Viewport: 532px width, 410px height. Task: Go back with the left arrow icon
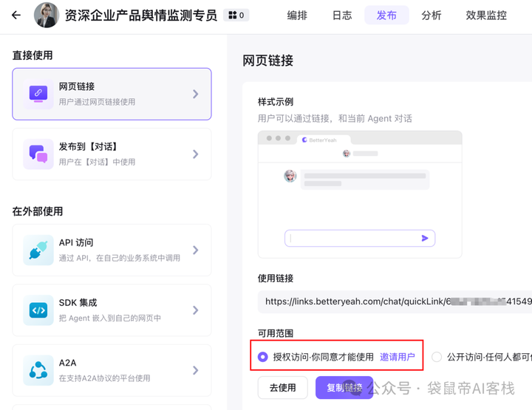pyautogui.click(x=16, y=15)
